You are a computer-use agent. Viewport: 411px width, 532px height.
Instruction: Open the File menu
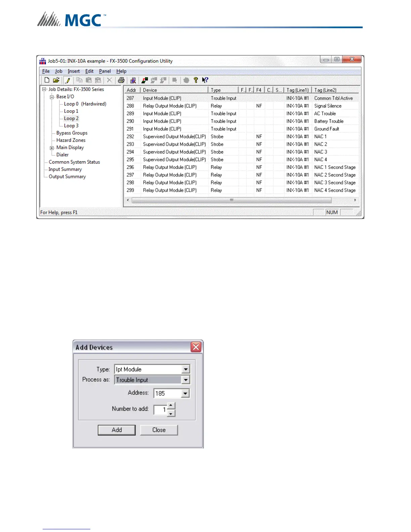coord(46,71)
